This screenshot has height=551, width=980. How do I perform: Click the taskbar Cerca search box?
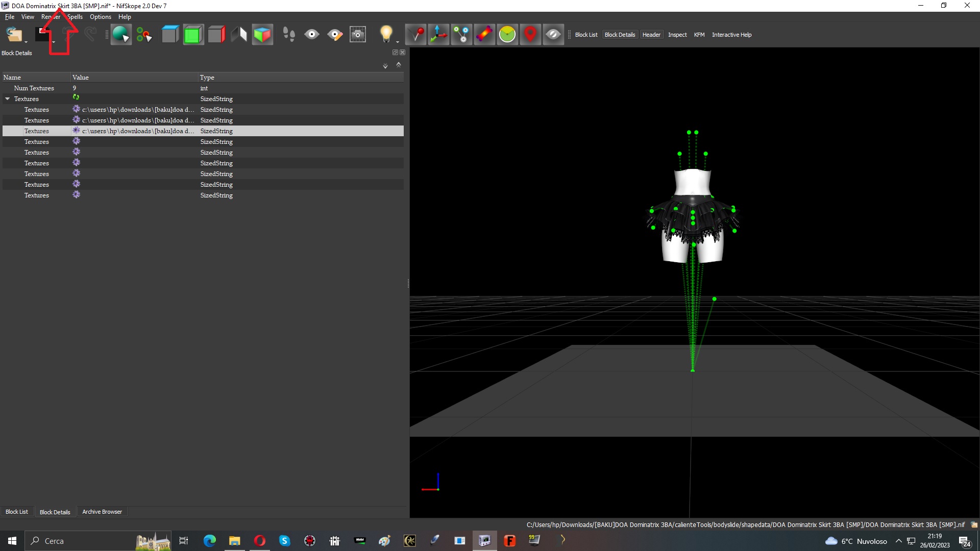(99, 541)
